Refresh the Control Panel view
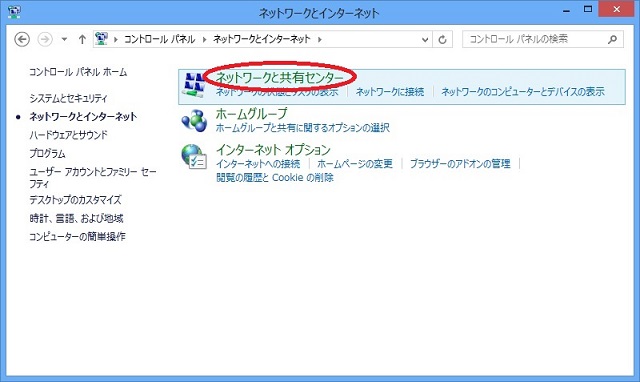The height and width of the screenshot is (382, 640). coord(442,40)
